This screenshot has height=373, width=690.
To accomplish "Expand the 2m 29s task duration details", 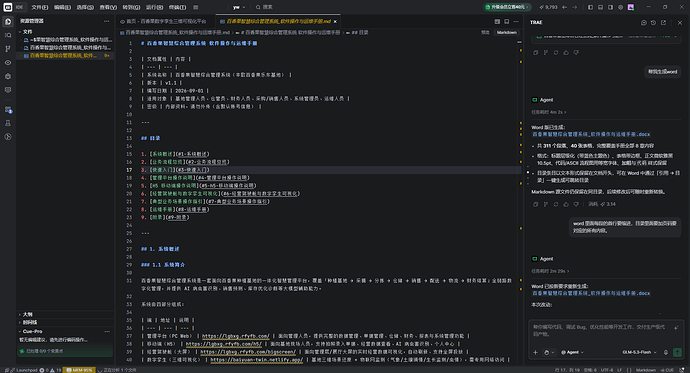I will (550, 271).
